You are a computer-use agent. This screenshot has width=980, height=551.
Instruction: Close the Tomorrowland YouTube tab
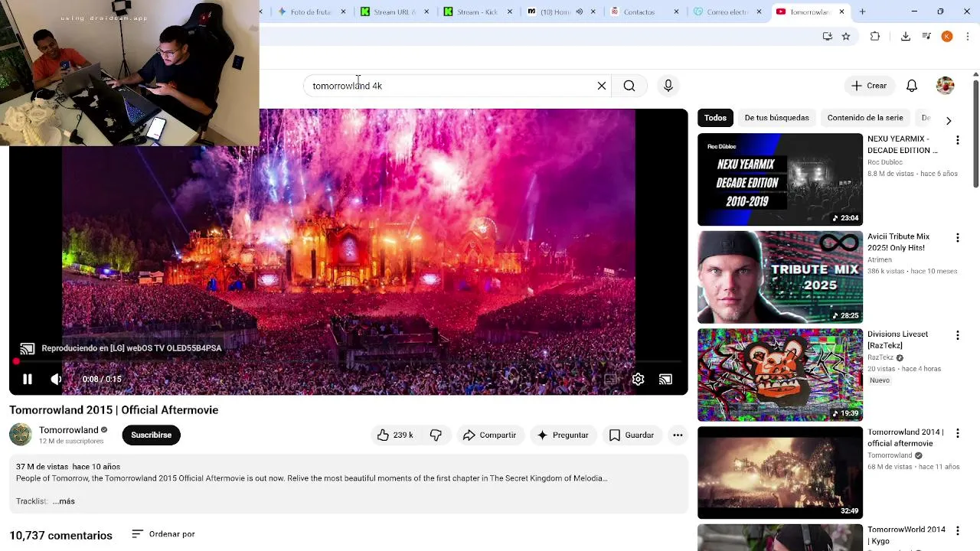(x=842, y=11)
